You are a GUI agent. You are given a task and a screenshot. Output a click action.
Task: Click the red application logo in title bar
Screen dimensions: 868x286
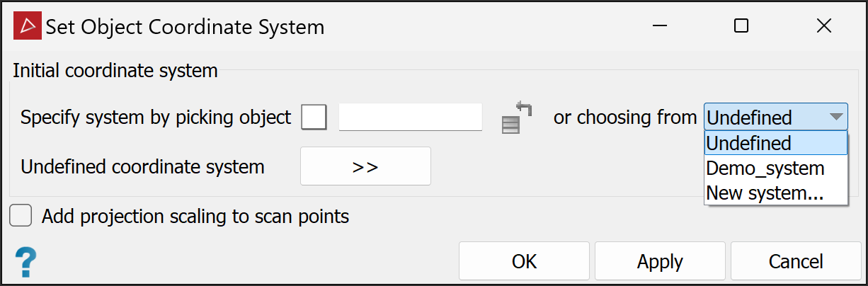[28, 26]
